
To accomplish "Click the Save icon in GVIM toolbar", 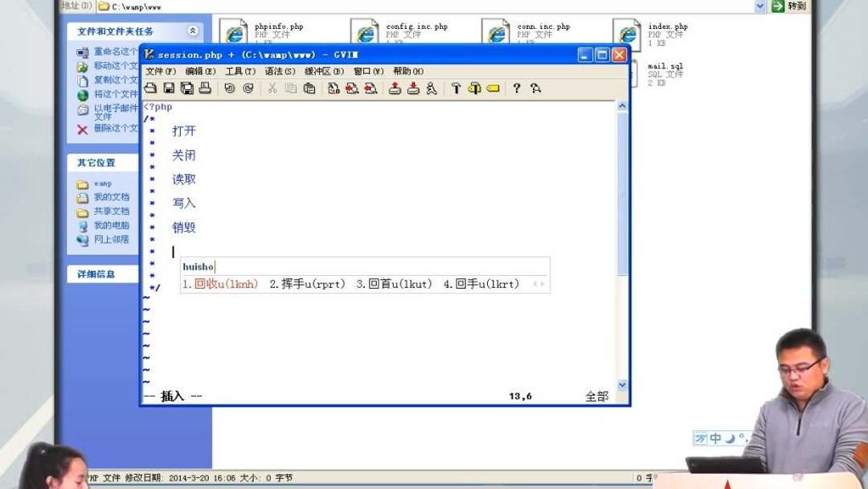I will pyautogui.click(x=169, y=88).
